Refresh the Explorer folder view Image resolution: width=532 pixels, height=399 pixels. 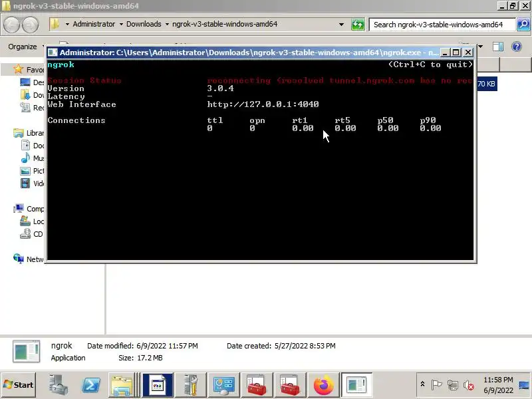point(358,25)
